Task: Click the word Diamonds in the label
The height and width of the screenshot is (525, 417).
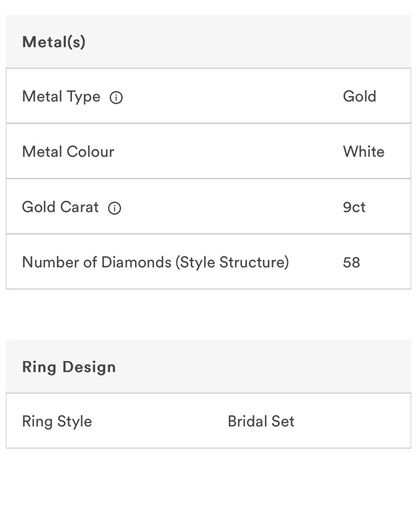Action: 136,262
